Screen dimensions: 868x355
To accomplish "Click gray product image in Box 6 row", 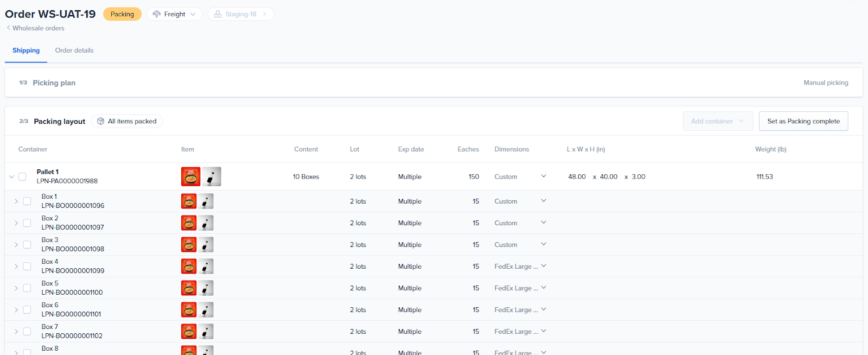I will click(x=206, y=310).
